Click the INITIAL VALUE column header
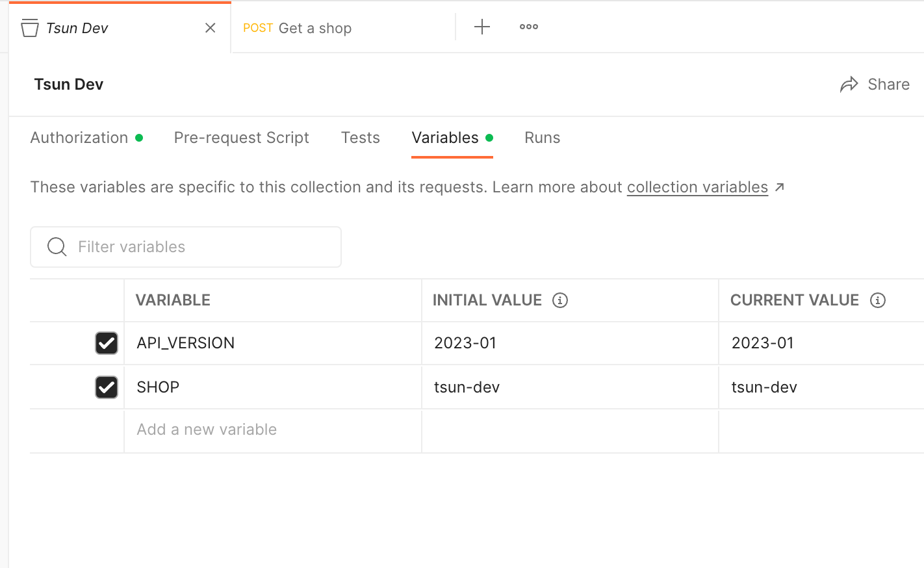This screenshot has height=568, width=924. tap(487, 300)
